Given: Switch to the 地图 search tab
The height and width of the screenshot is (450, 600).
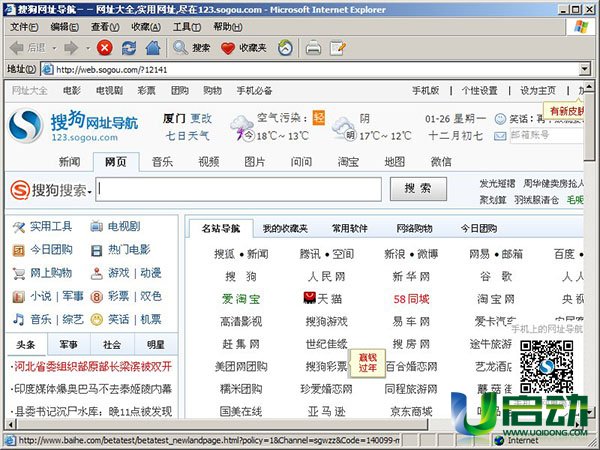Looking at the screenshot, I should pyautogui.click(x=395, y=162).
